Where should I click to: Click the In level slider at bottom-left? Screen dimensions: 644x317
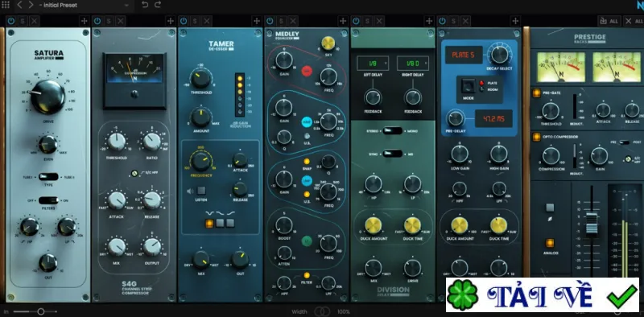[41, 311]
